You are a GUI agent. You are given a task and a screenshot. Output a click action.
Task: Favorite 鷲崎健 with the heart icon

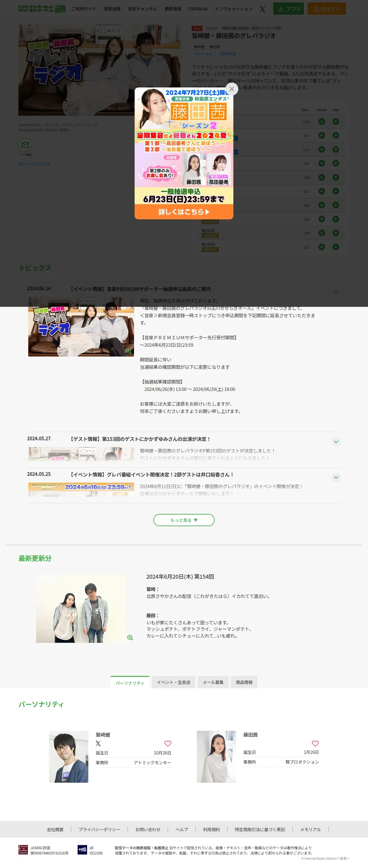168,743
